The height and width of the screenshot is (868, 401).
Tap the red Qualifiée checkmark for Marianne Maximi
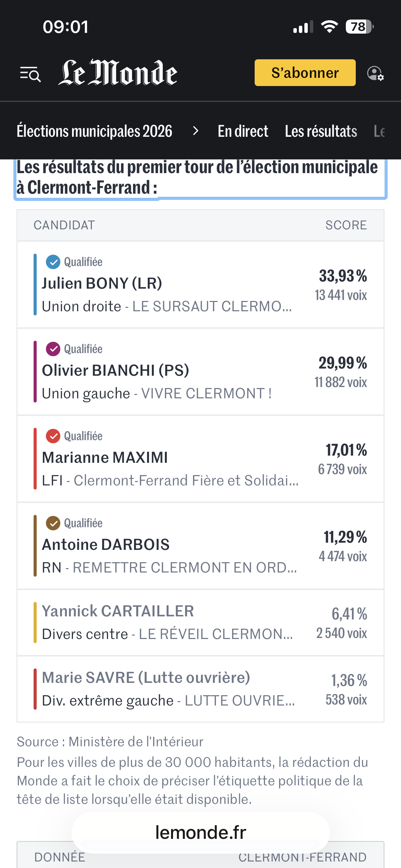[53, 436]
